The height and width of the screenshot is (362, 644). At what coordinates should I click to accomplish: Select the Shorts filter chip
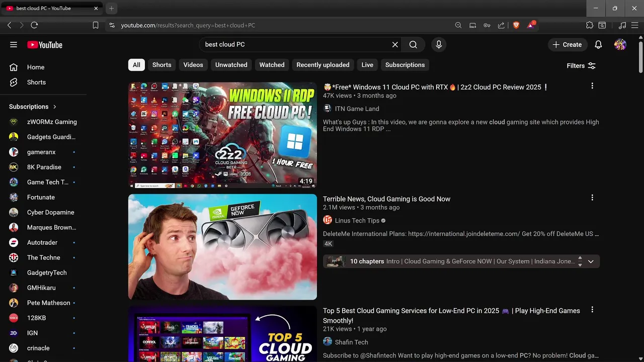tap(162, 65)
